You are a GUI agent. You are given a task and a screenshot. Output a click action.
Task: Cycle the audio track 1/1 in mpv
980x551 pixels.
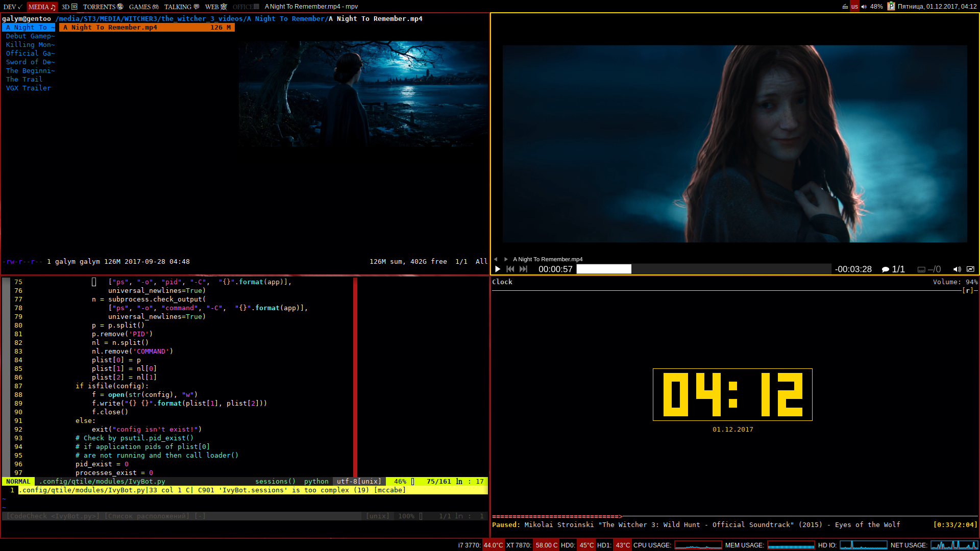[893, 269]
